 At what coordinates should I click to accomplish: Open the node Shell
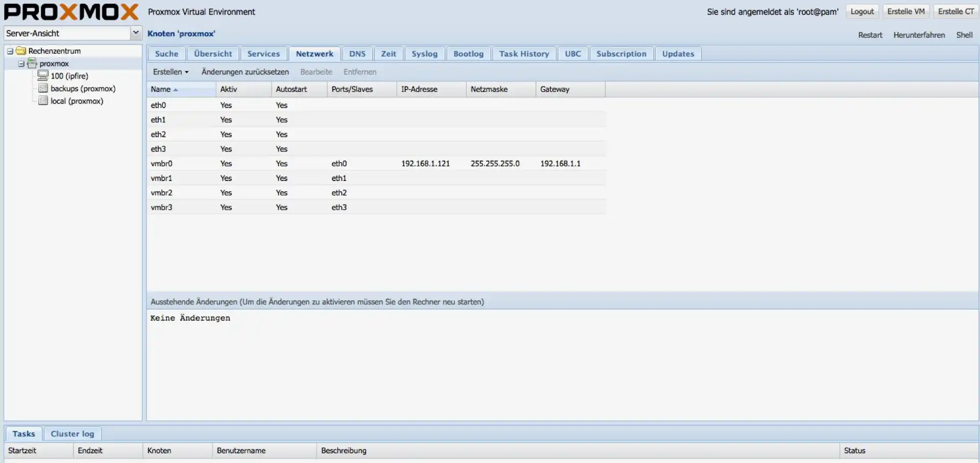coord(964,35)
